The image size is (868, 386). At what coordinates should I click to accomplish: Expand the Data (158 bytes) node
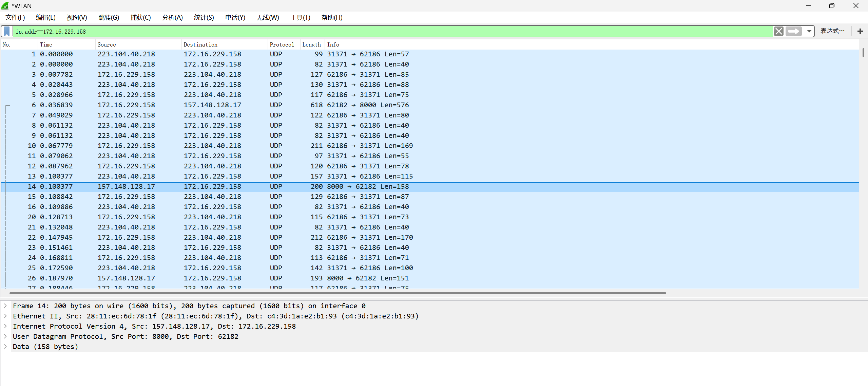[5, 347]
